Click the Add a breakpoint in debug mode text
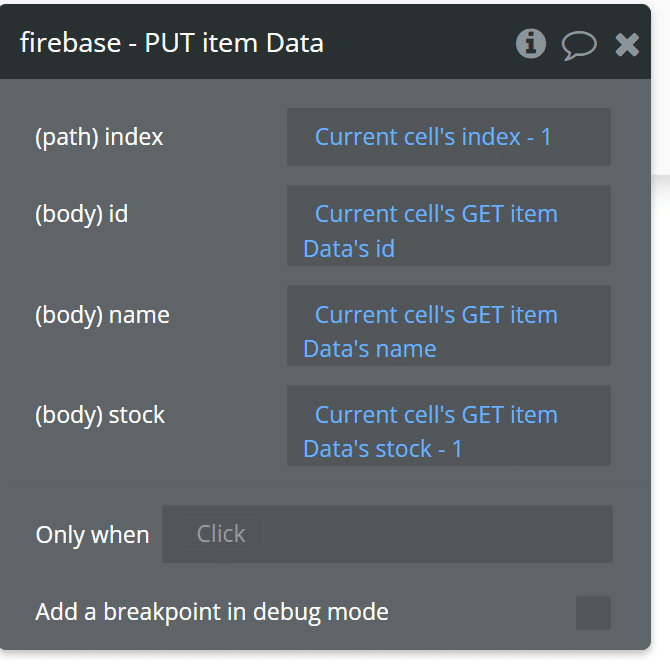The width and height of the screenshot is (670, 669). point(212,611)
